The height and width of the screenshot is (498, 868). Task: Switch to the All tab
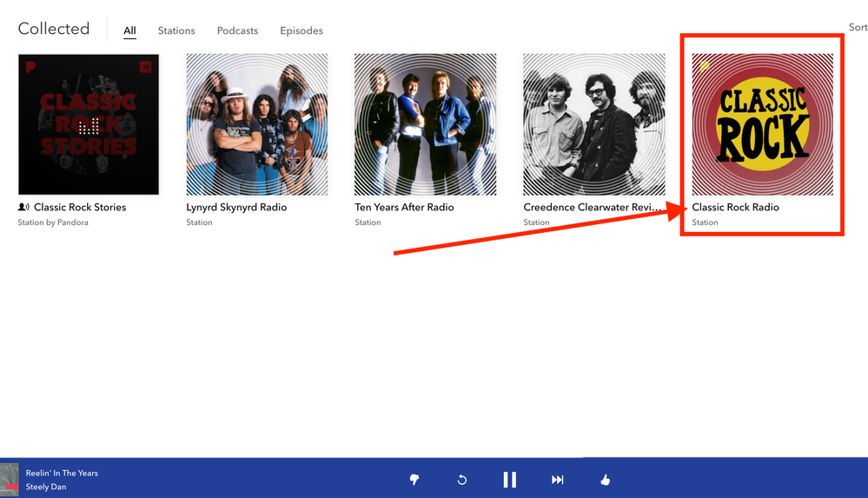coord(129,31)
